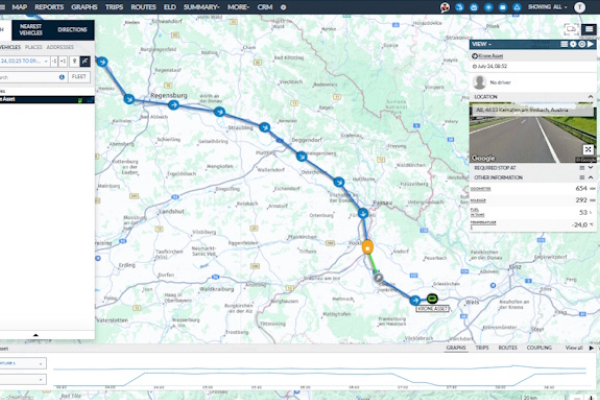Open the Reports menu
The image size is (600, 400).
click(48, 6)
